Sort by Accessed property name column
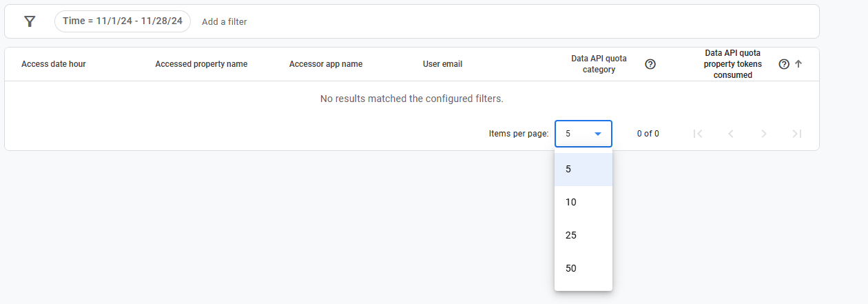The width and height of the screenshot is (868, 304). 201,64
